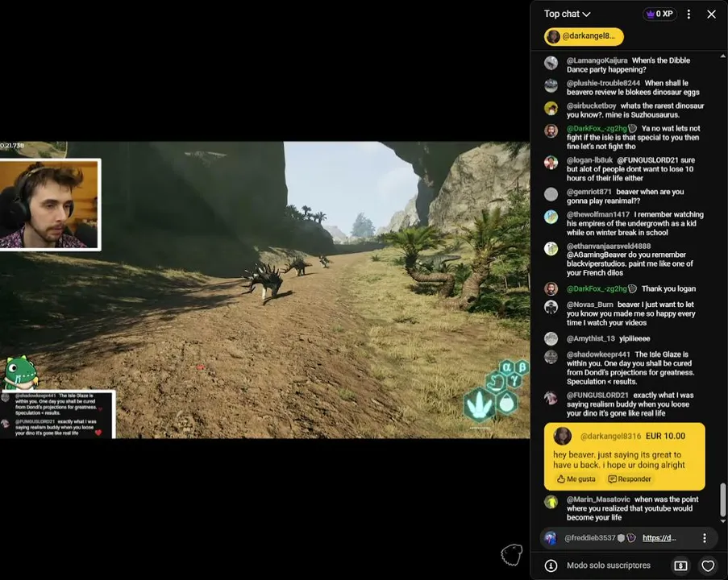Click @LamangoKaijura's avatar
Viewport: 728px width, 580px height.
(551, 63)
